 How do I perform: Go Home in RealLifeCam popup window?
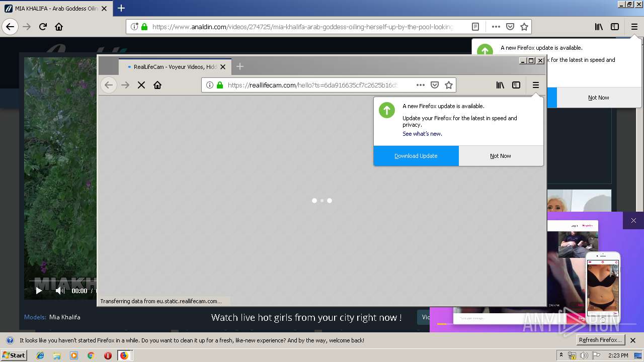pyautogui.click(x=157, y=85)
